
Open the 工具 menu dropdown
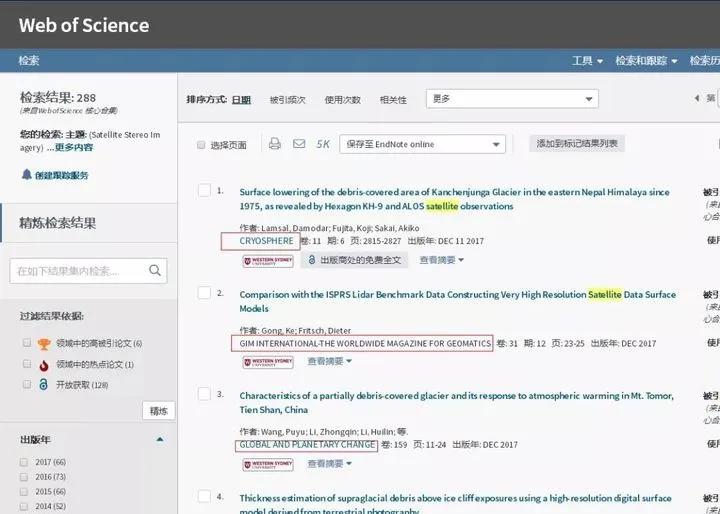(587, 61)
